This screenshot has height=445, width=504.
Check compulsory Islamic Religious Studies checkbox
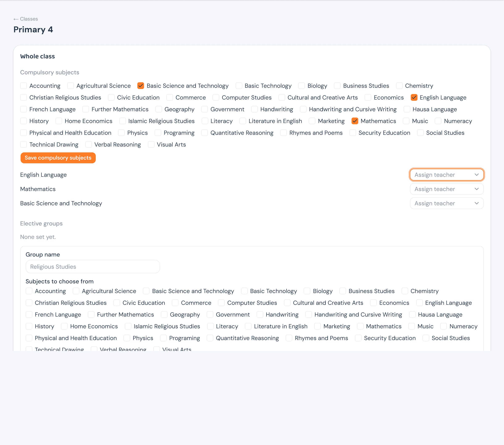click(123, 121)
